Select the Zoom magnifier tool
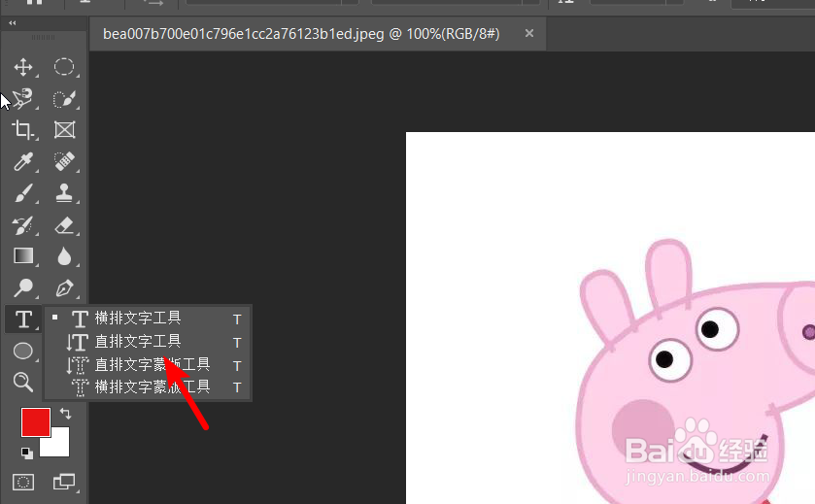The width and height of the screenshot is (815, 504). point(23,382)
